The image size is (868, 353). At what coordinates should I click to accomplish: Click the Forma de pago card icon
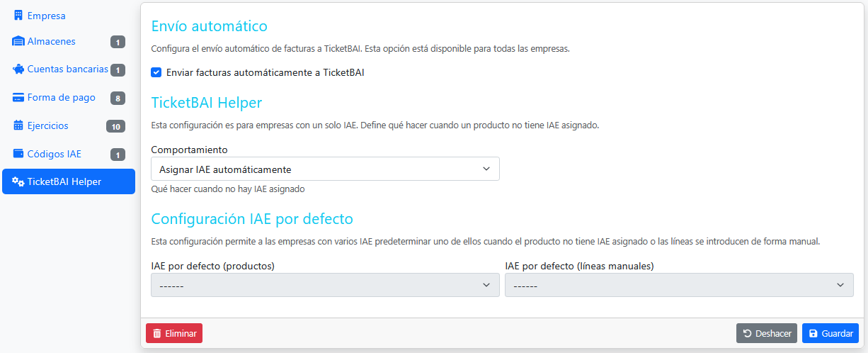[x=18, y=98]
